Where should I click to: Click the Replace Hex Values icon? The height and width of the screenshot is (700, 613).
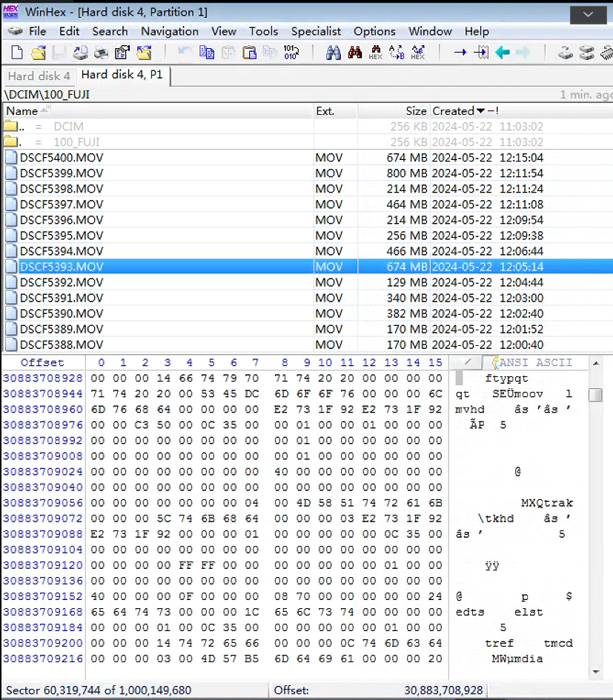[x=418, y=53]
